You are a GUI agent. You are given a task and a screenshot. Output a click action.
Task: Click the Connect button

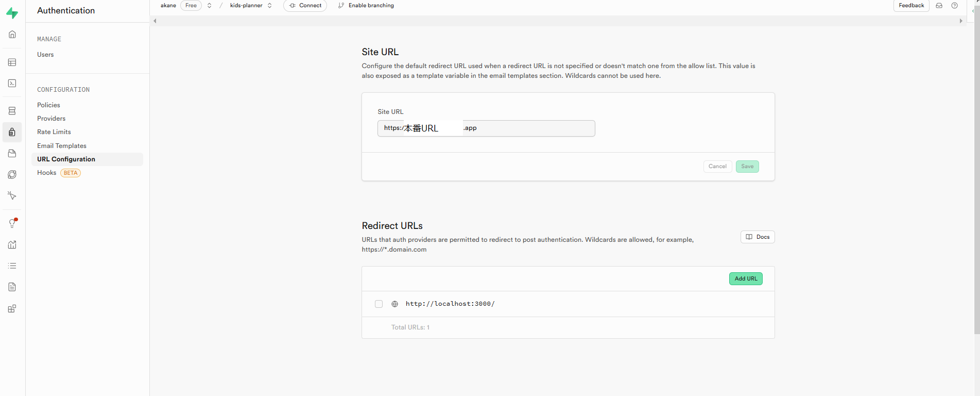[305, 6]
